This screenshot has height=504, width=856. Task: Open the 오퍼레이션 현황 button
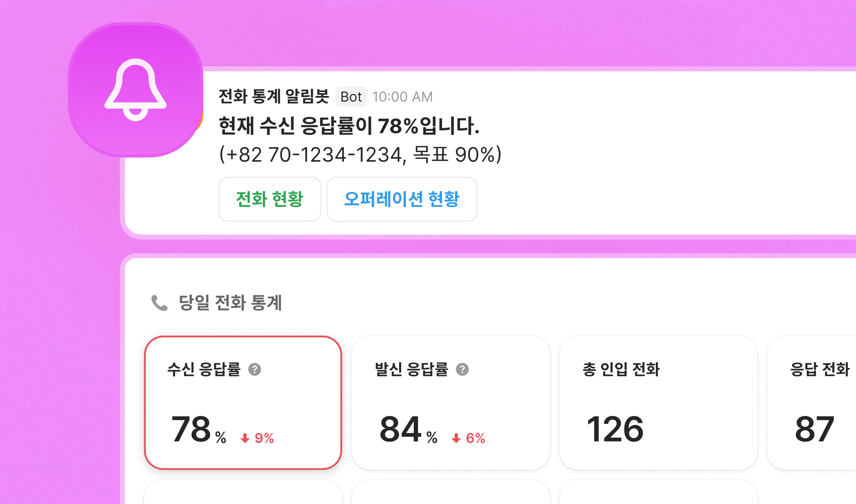coord(402,199)
